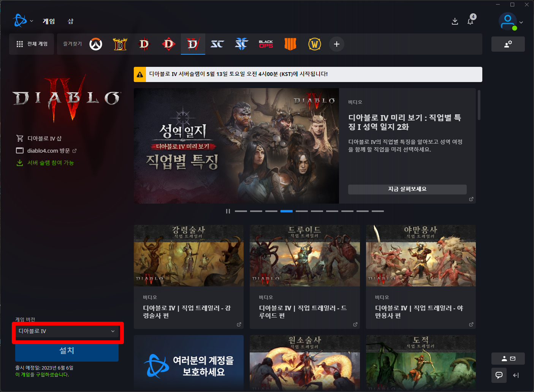Select the Black Ops Cold War icon
Image resolution: width=534 pixels, height=392 pixels.
coord(266,44)
